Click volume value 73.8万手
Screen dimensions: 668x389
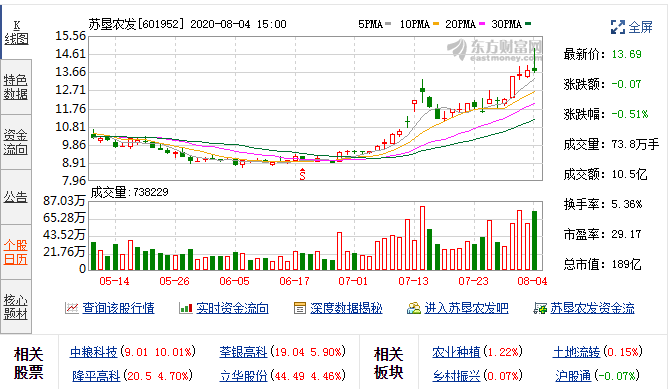click(x=635, y=144)
